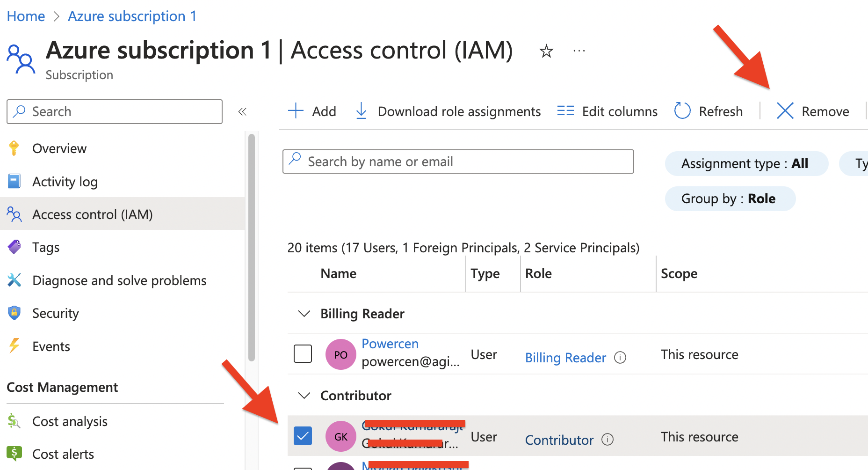Screen dimensions: 868x470
Task: Refresh the role assignments list
Action: coord(708,111)
